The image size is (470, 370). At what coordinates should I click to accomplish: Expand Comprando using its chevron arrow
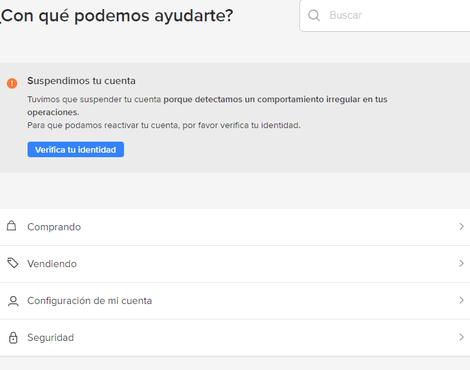click(461, 227)
